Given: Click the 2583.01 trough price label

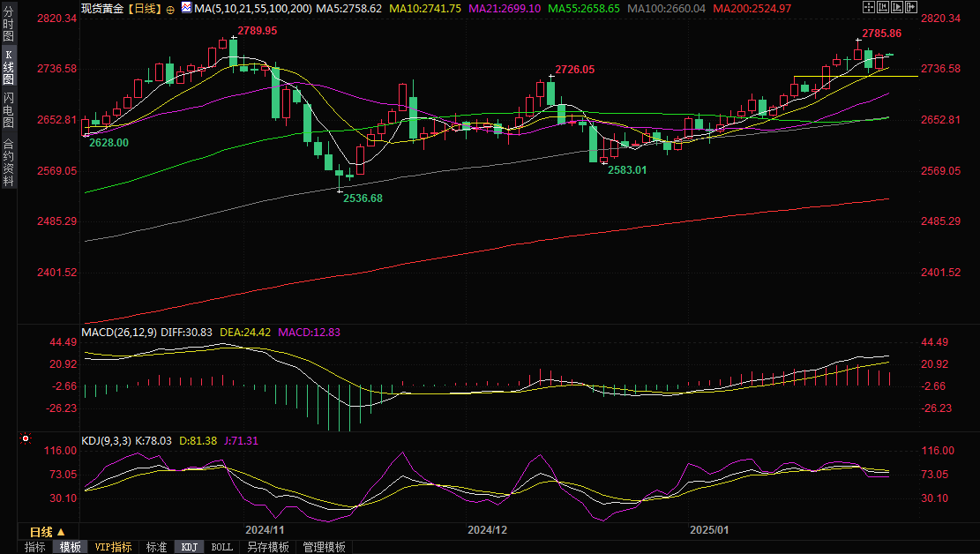Looking at the screenshot, I should pyautogui.click(x=627, y=170).
